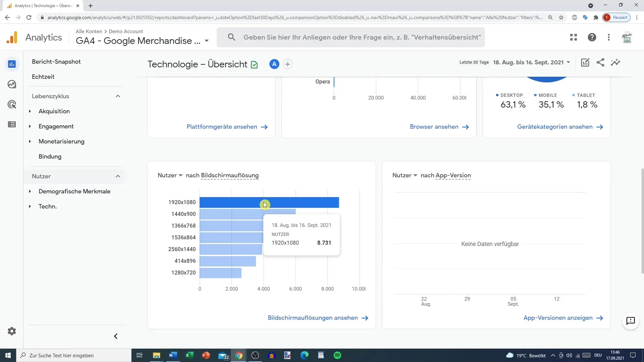Open the Bindung report

click(50, 157)
